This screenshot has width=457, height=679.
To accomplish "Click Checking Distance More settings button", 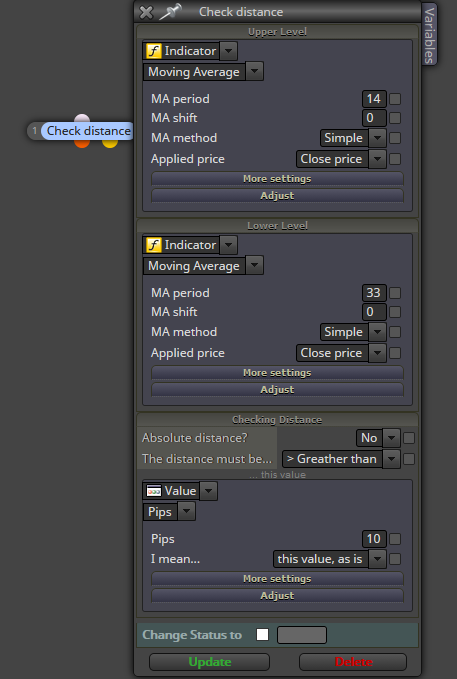I will coord(277,579).
